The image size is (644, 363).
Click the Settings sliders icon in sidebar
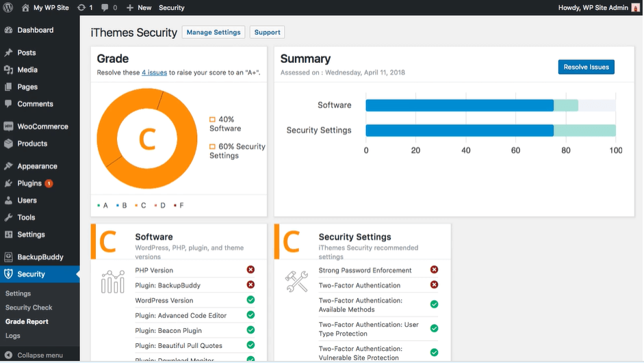point(8,234)
